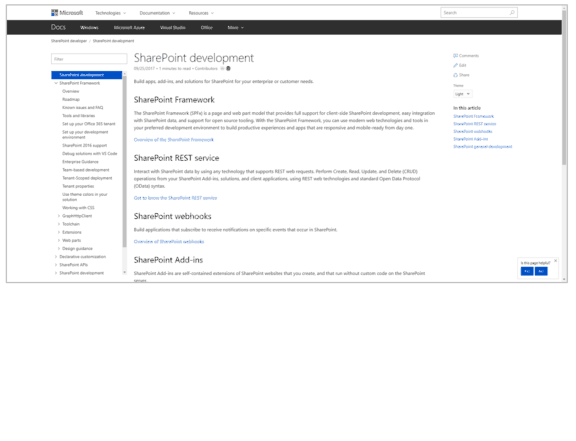The height and width of the screenshot is (441, 576).
Task: Open Debug solutions with VS Code
Action: click(90, 154)
